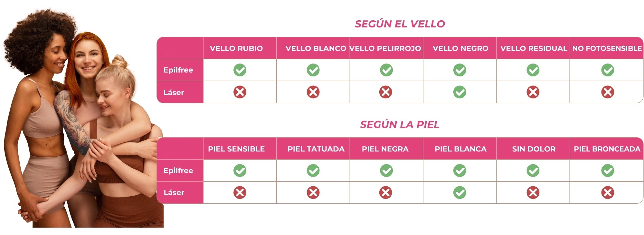Viewport: 644px width, 235px height.
Task: Click Láser green check under PIEL BLANCA
Action: pyautogui.click(x=459, y=193)
